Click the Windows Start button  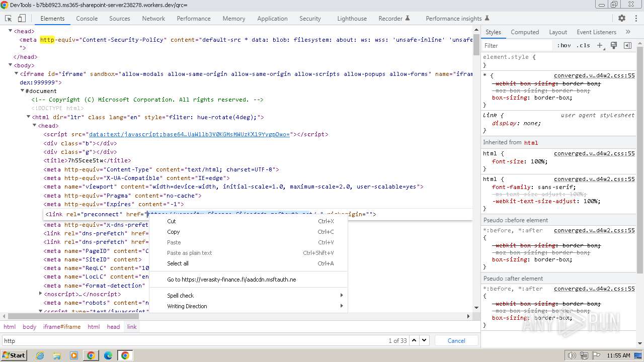(x=14, y=355)
